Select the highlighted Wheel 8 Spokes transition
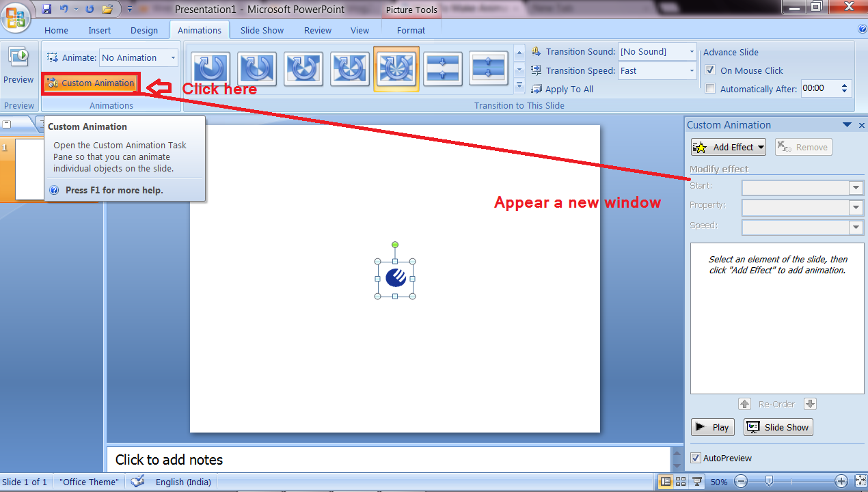This screenshot has width=868, height=492. tap(396, 69)
